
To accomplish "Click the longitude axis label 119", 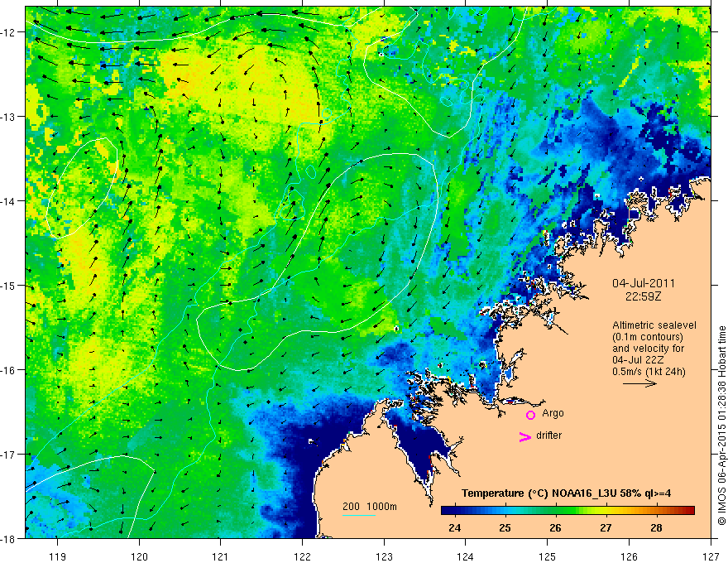I will [58, 556].
